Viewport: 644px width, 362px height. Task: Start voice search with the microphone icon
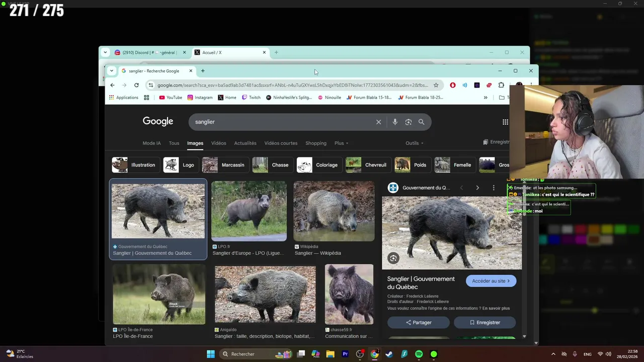[x=395, y=122]
